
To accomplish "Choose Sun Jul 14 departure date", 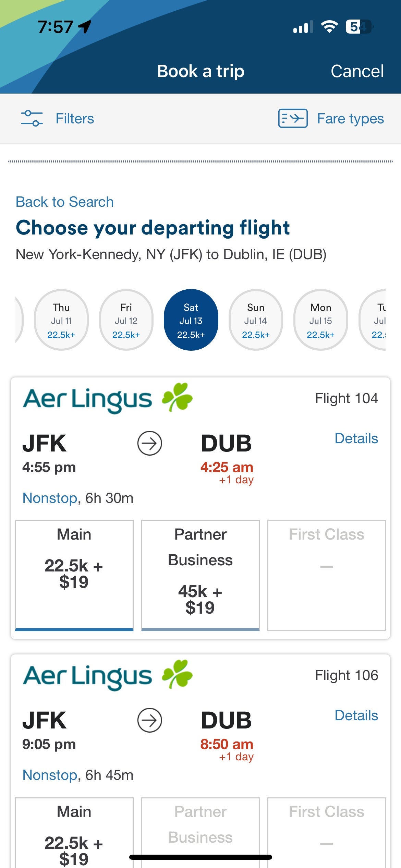I will (x=256, y=320).
